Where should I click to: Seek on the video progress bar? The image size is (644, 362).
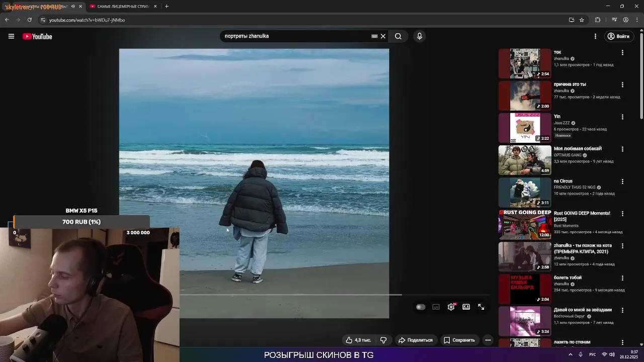[335, 295]
